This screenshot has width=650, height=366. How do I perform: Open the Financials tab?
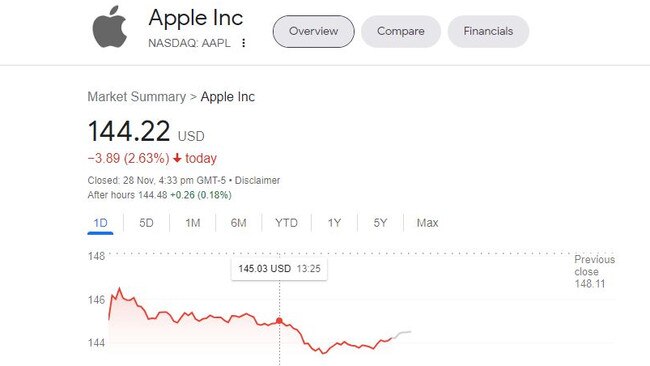[488, 32]
